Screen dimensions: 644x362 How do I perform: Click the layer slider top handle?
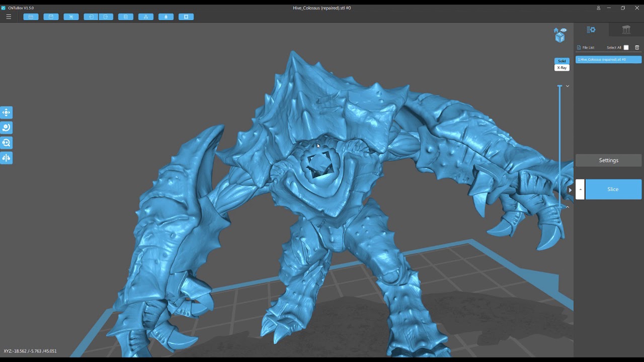tap(559, 86)
